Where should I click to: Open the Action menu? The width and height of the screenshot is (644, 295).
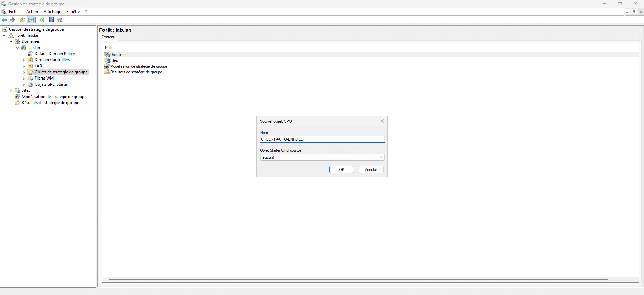point(32,12)
